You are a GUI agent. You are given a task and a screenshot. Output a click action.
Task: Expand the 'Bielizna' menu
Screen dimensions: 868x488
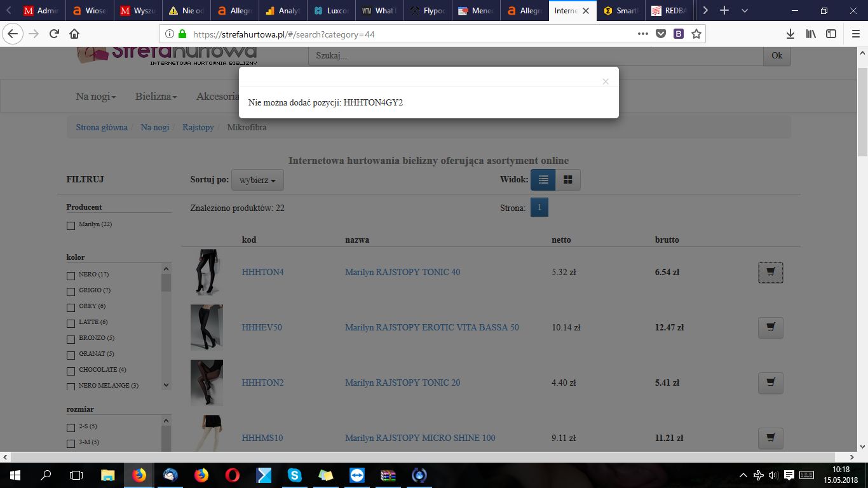tap(156, 97)
